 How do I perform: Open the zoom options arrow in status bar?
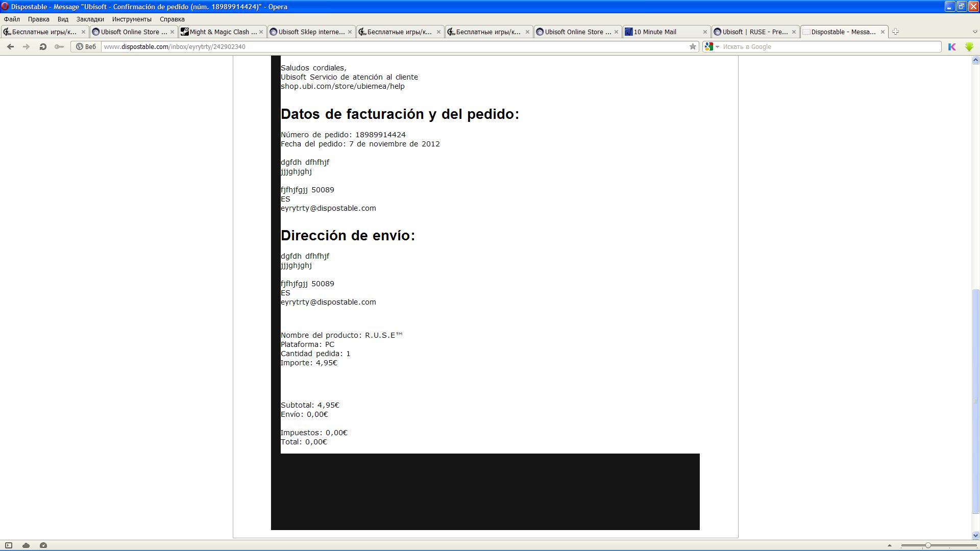point(889,545)
